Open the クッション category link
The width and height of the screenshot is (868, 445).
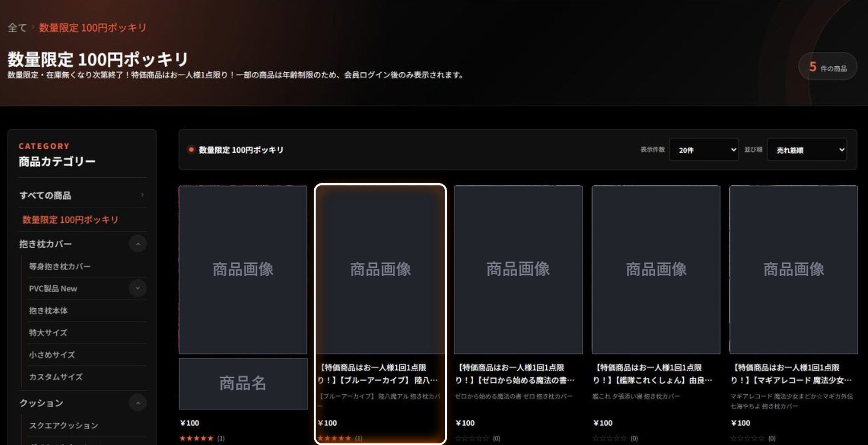pos(41,403)
